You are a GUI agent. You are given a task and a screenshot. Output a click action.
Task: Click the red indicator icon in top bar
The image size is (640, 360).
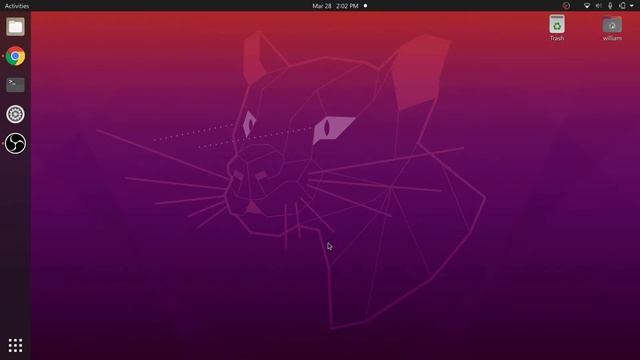[566, 6]
